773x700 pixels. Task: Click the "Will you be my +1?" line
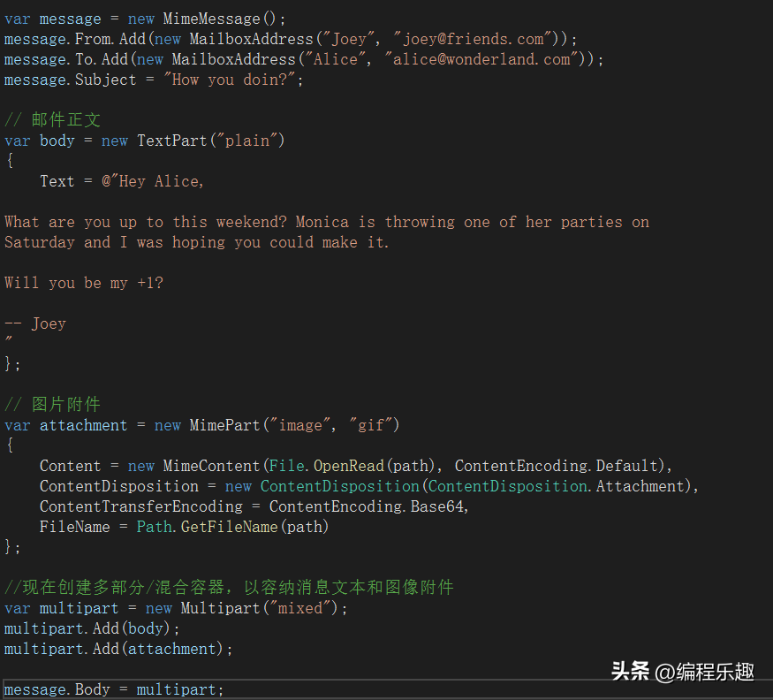[83, 283]
